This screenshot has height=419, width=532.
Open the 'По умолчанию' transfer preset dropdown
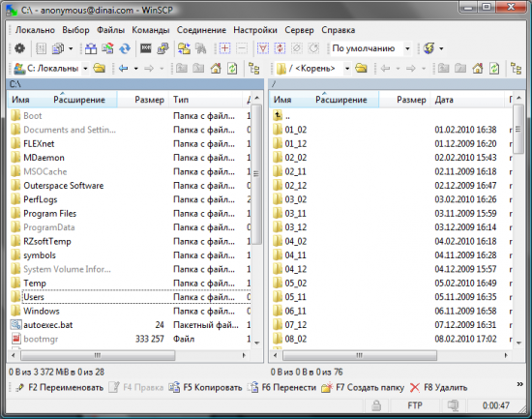407,48
